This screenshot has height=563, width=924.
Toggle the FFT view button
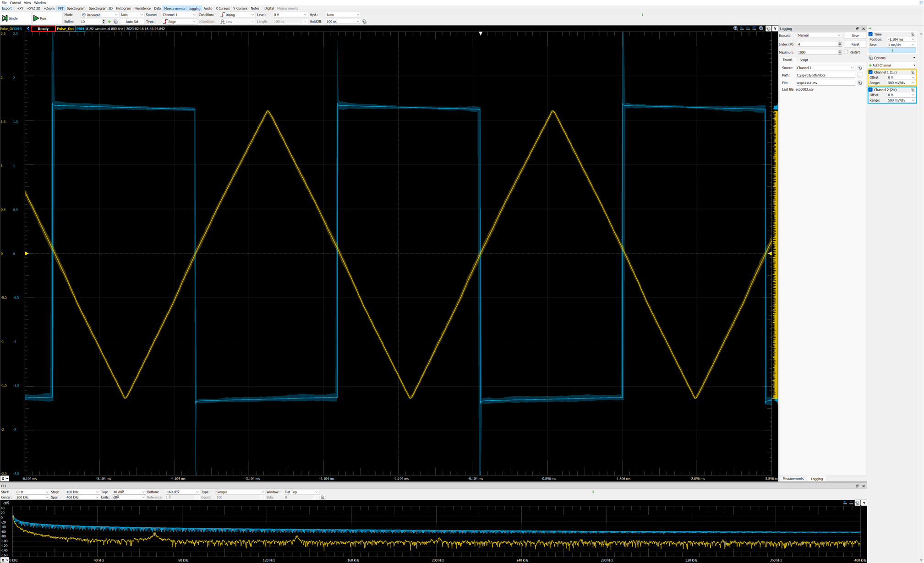pos(60,8)
